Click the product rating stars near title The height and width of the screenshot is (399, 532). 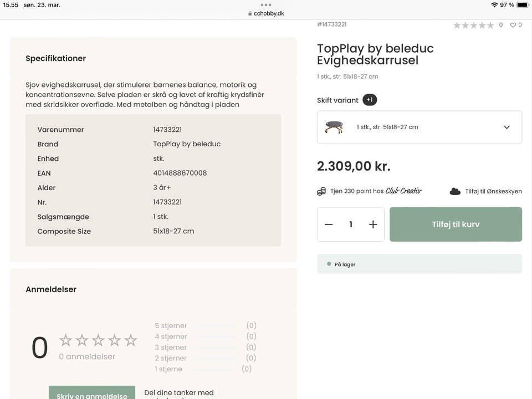pos(473,25)
